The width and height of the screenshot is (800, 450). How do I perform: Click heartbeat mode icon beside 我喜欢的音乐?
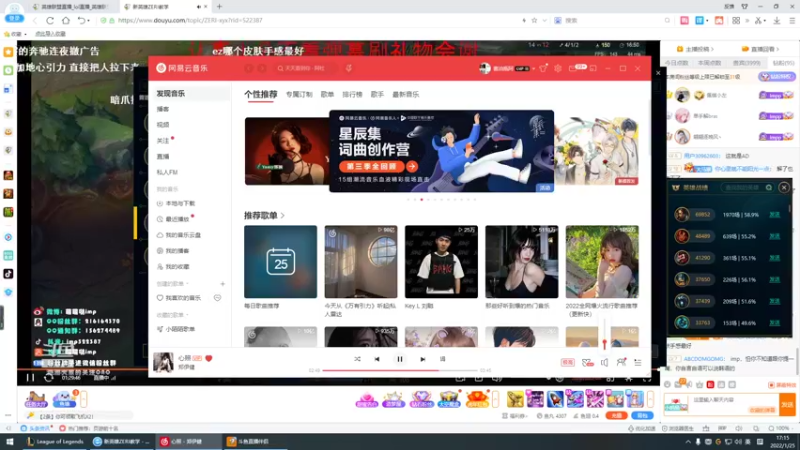point(217,298)
